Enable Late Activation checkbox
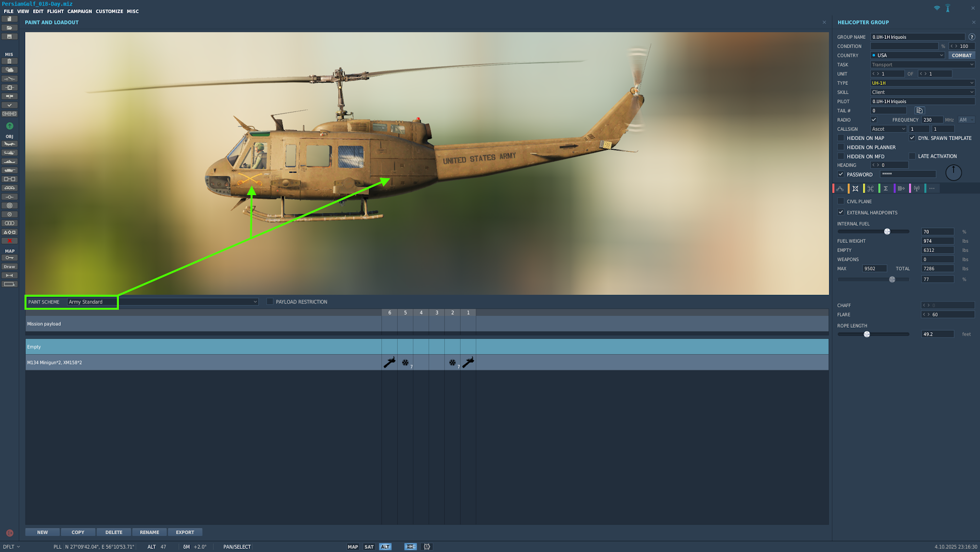The width and height of the screenshot is (980, 552). coord(912,156)
